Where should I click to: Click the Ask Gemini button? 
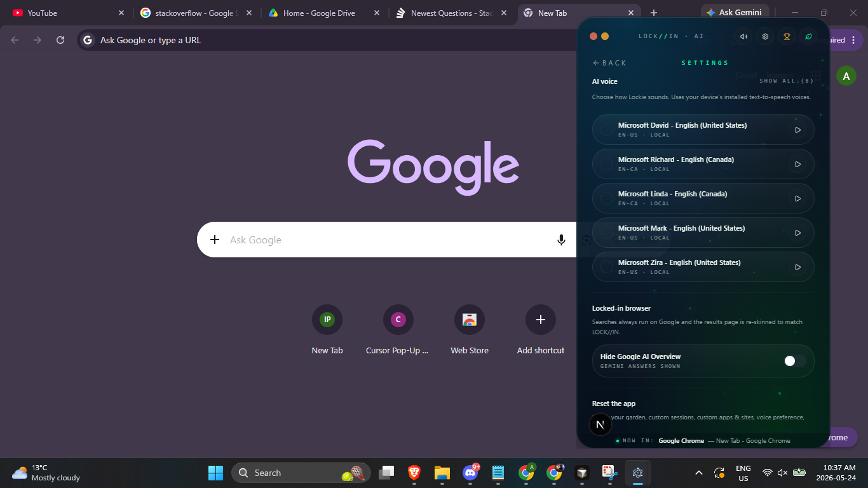click(735, 12)
